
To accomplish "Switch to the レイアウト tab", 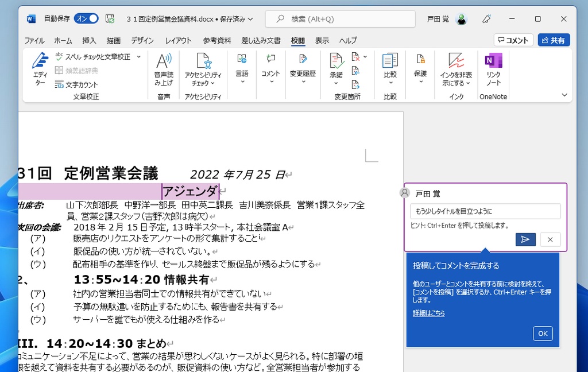I will coord(178,41).
